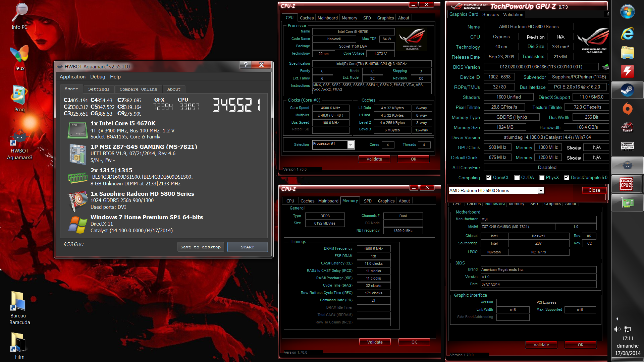
Task: Click the START button in Aquamark
Action: point(248,247)
